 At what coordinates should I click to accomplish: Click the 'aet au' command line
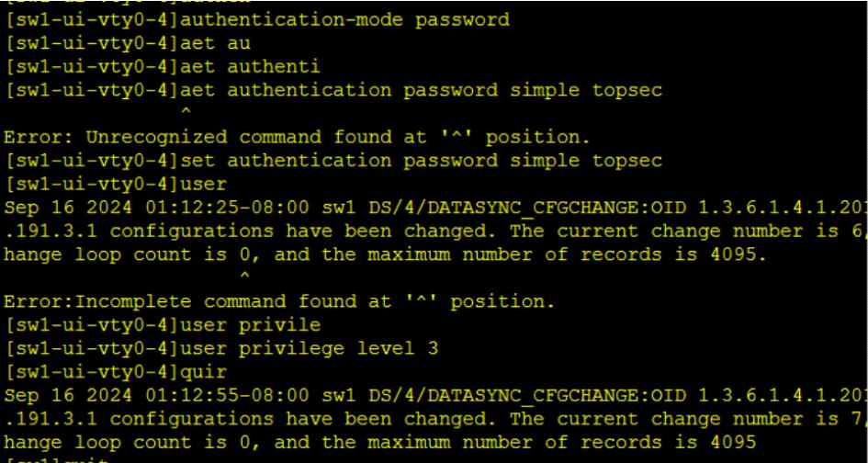128,44
